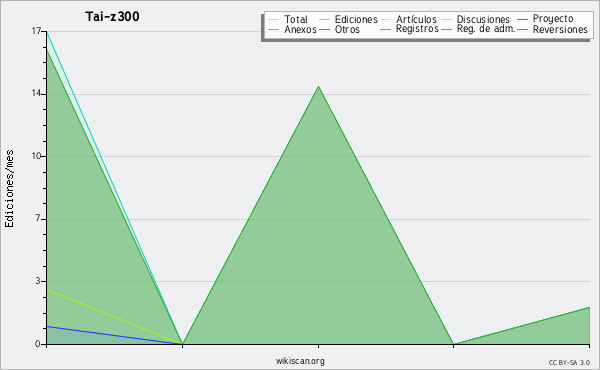Click the y-axis value 0
The image size is (600, 370).
point(38,344)
